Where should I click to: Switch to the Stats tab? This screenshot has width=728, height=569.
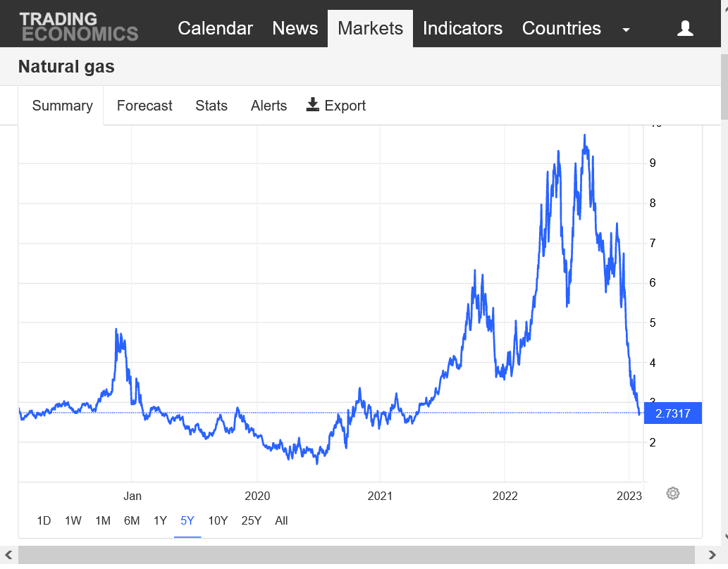click(x=211, y=106)
